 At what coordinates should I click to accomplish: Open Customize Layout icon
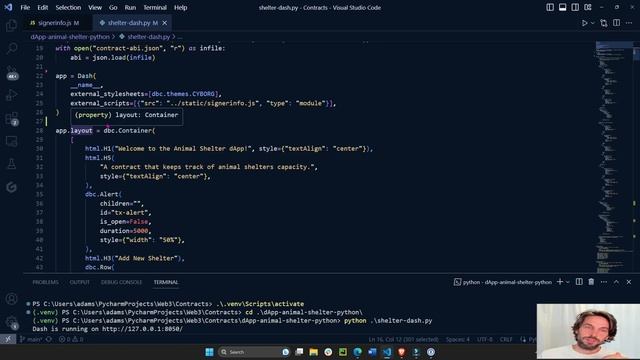(x=588, y=7)
